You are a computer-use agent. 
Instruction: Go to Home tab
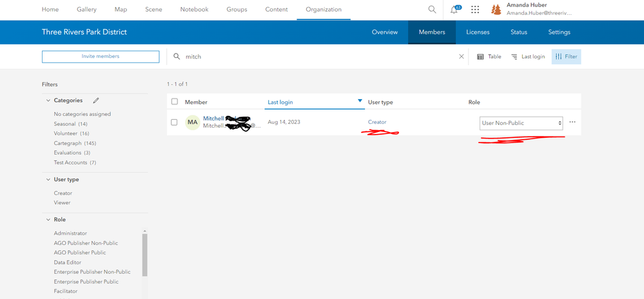(x=50, y=10)
